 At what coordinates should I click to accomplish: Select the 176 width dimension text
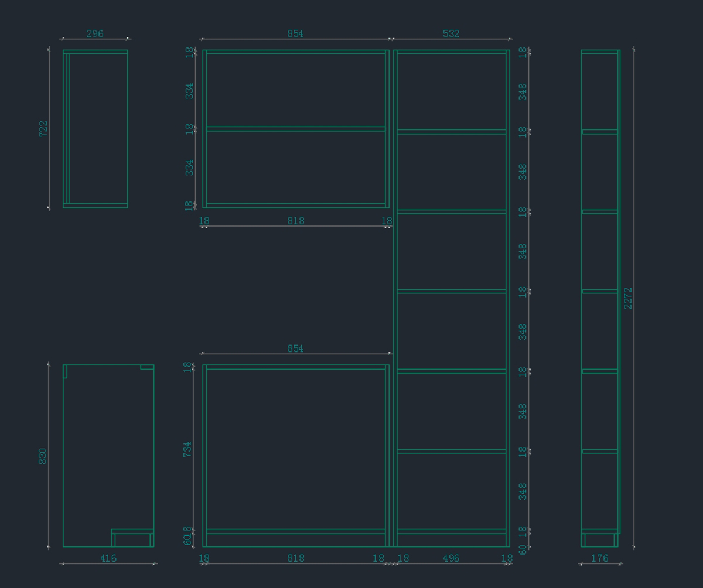(x=600, y=558)
